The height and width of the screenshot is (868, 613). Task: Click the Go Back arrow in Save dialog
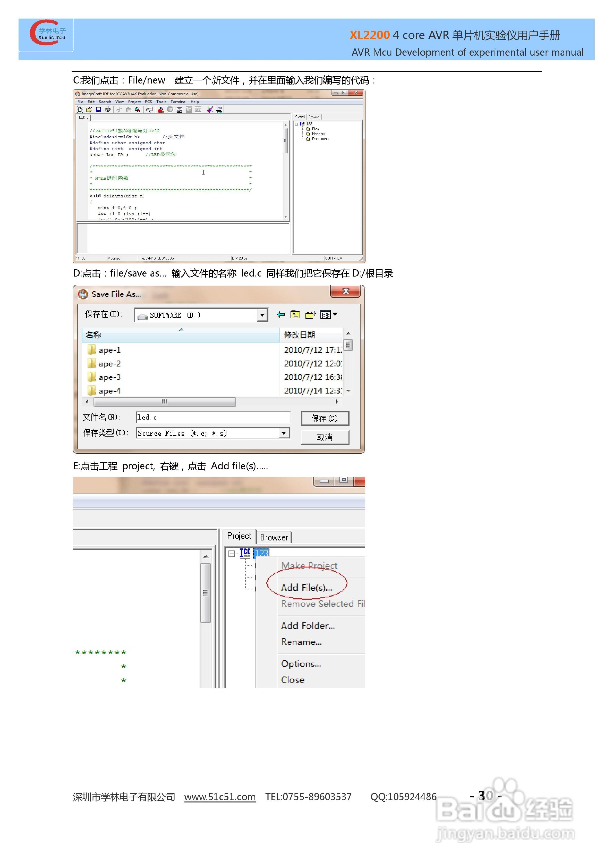coord(280,314)
